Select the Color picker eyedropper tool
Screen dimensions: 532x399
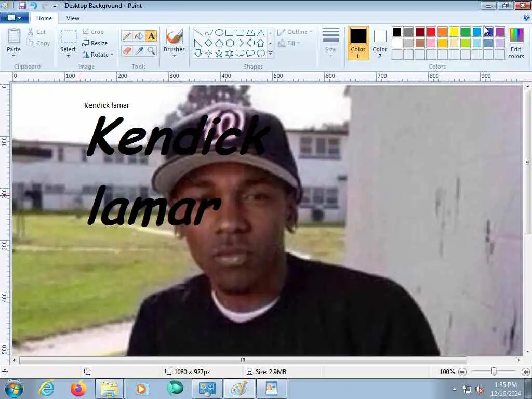139,51
